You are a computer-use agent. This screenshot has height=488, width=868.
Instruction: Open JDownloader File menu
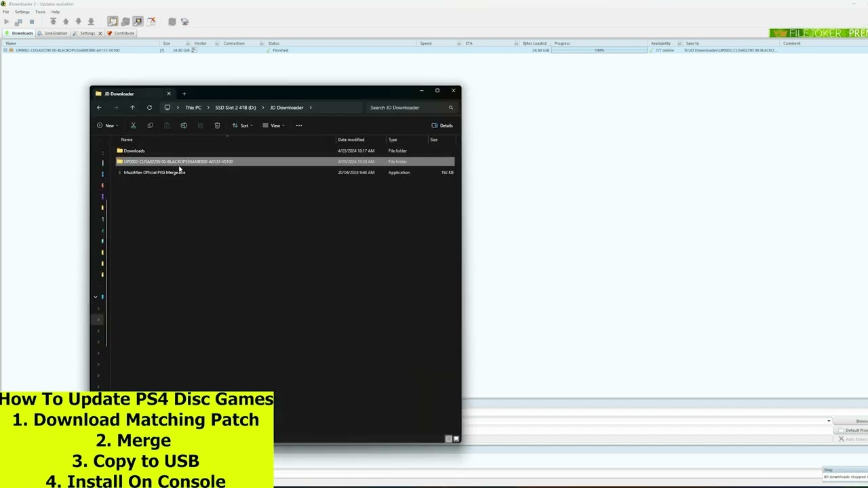pos(5,12)
